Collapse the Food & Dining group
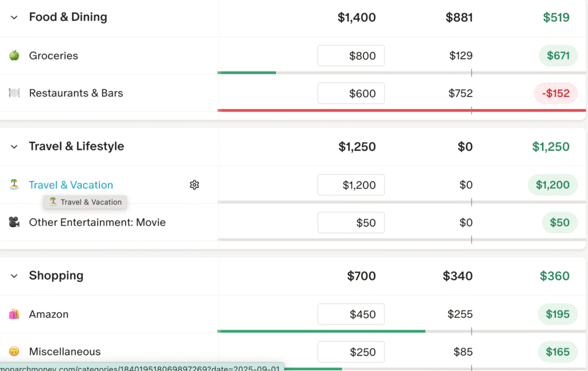Screen dimensions: 588x371 click(14, 17)
